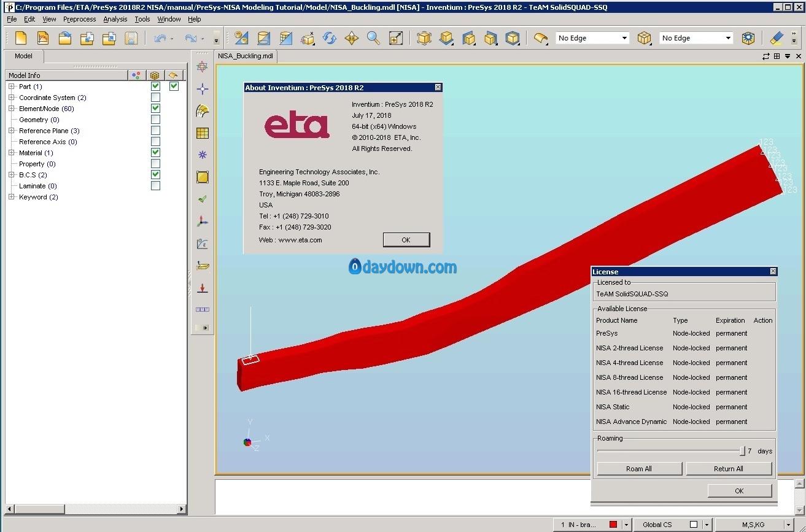806x532 pixels.
Task: Click the surface mesh fan icon
Action: tap(203, 111)
